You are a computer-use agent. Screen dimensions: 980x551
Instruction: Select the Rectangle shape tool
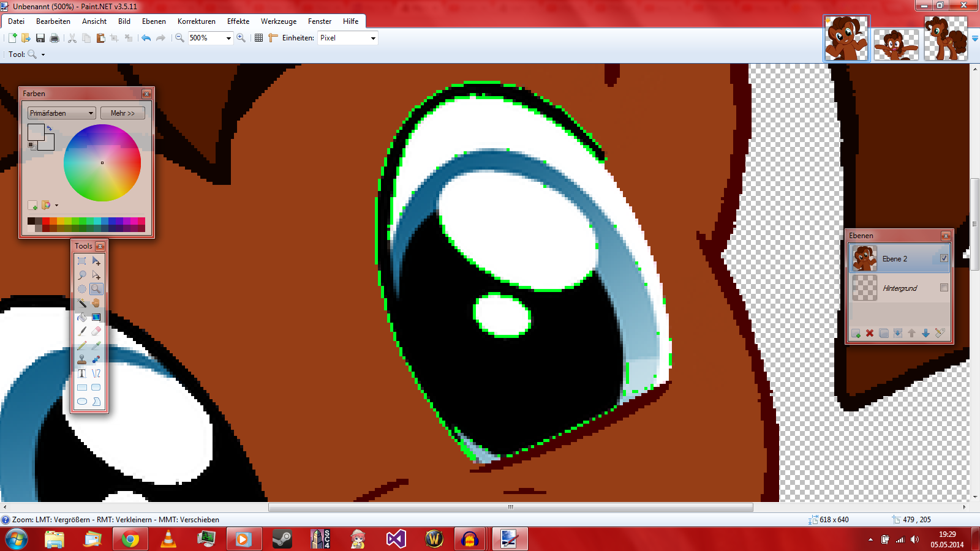click(82, 388)
